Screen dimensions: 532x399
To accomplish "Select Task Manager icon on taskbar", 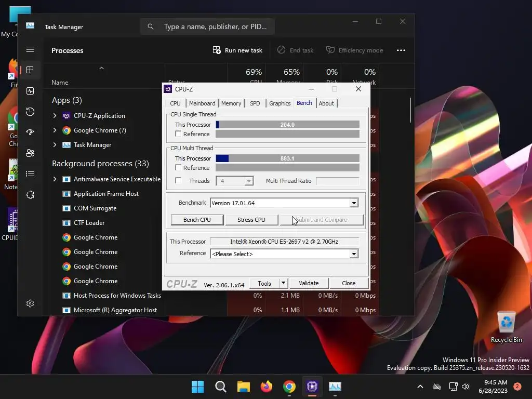I will coord(335,387).
